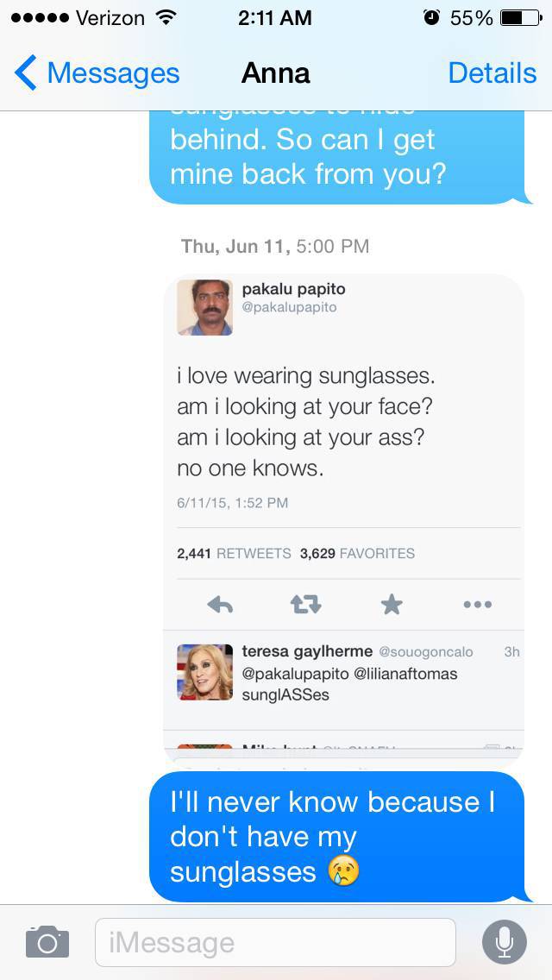Tap the Thu, Jun 11 timestamp

coord(274,247)
